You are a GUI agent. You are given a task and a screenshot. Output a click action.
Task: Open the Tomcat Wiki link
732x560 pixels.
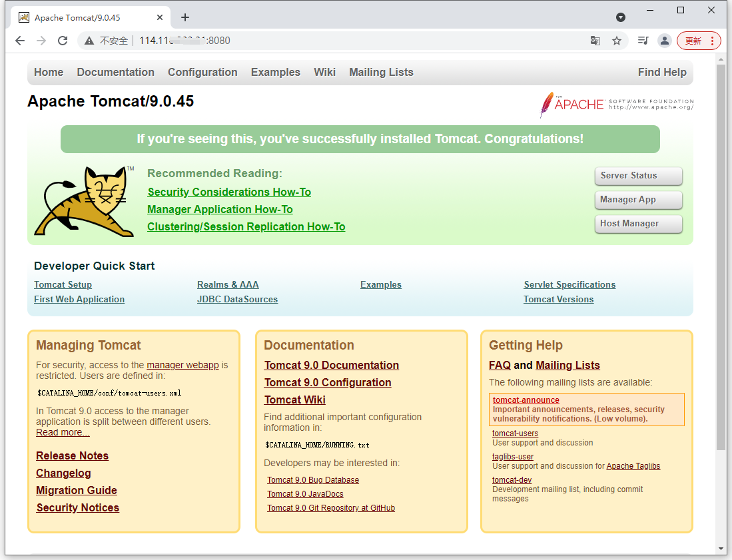294,400
